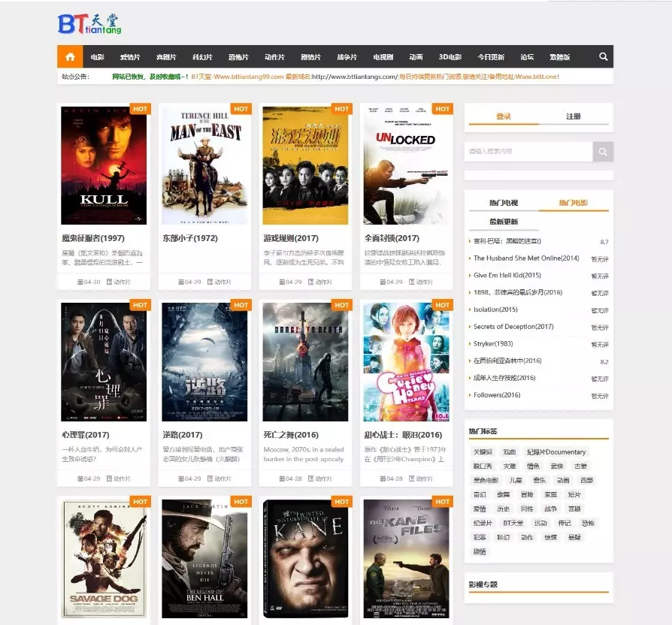
Task: Select the 武侠 tag
Action: [557, 466]
